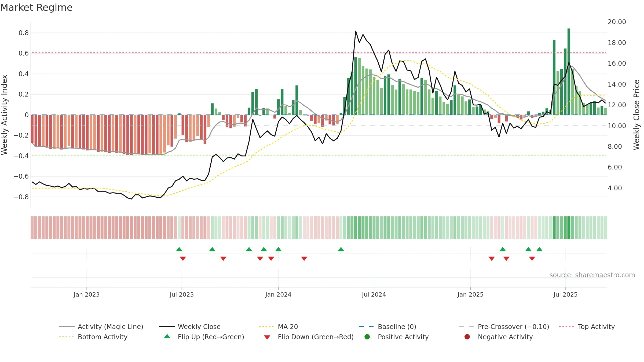This screenshot has height=362, width=644.
Task: Click the Weekly Activity Index axis title
Action: click(5, 115)
